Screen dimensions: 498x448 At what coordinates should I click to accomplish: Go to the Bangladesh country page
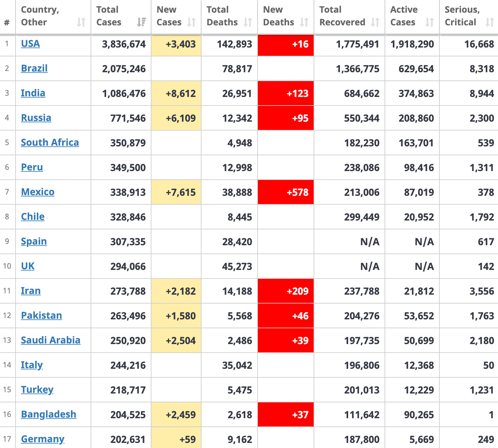click(48, 414)
